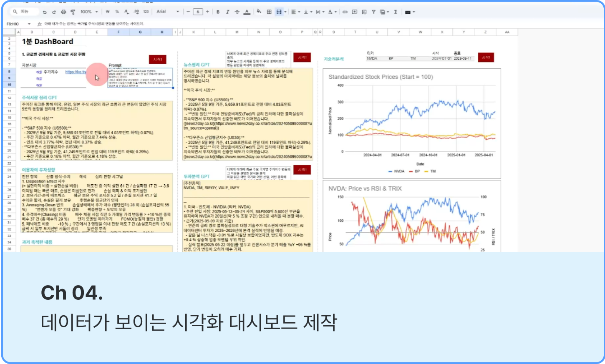The height and width of the screenshot is (364, 605).
Task: Click the red start button beside ticker dates
Action: (486, 58)
